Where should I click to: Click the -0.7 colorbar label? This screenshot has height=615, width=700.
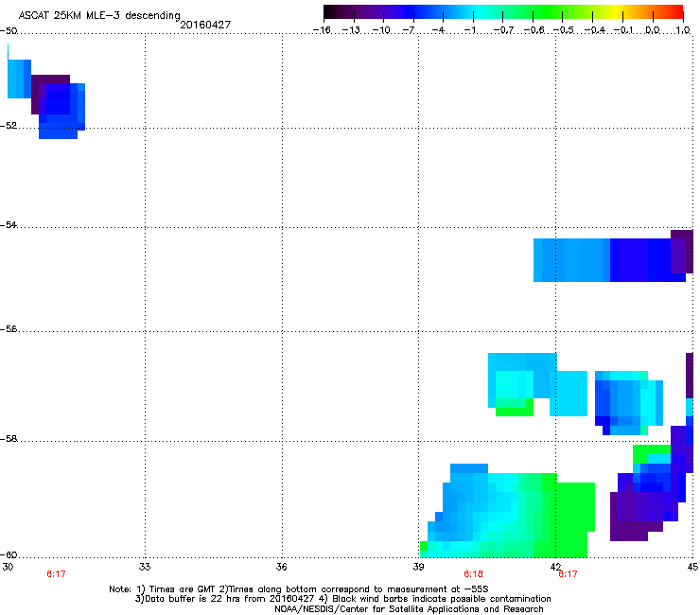pos(503,30)
